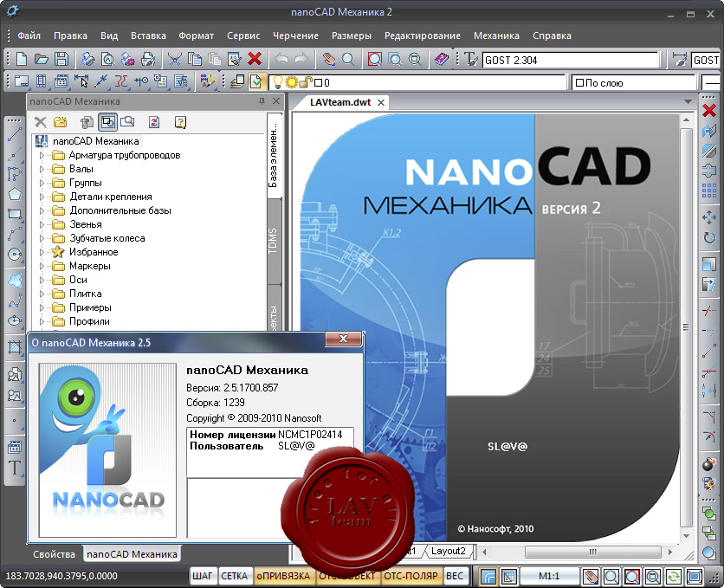Open the База элементов vertical tab
724x588 pixels.
pyautogui.click(x=274, y=156)
